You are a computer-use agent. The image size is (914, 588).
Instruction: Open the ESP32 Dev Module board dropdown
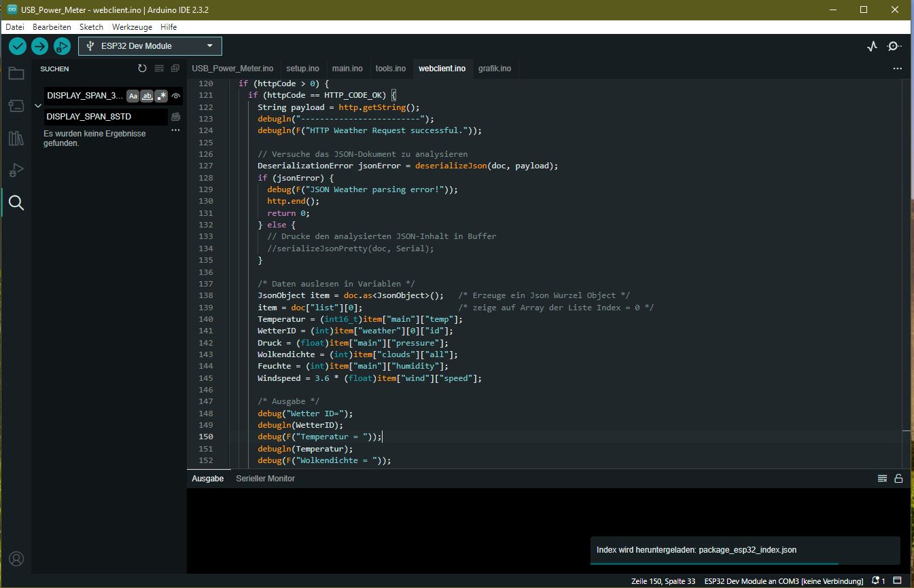pyautogui.click(x=150, y=46)
